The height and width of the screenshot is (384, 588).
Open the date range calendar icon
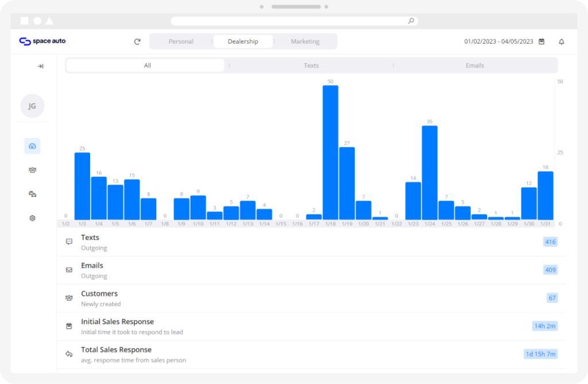541,41
